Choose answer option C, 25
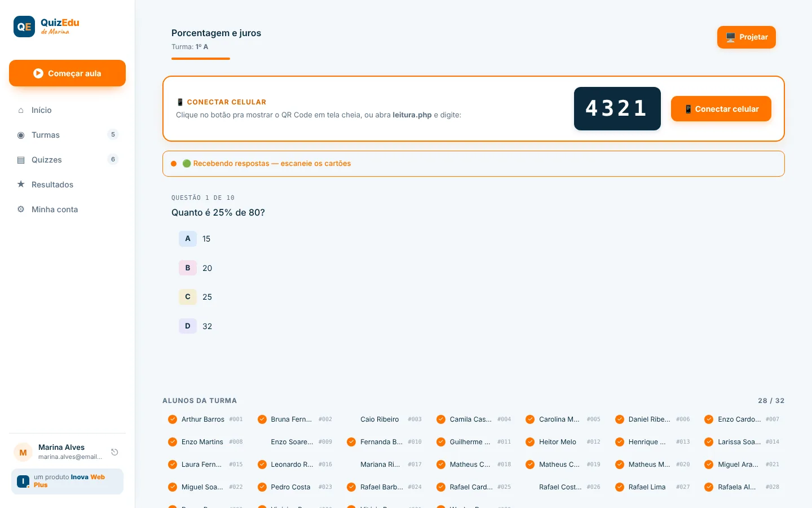 (196, 297)
